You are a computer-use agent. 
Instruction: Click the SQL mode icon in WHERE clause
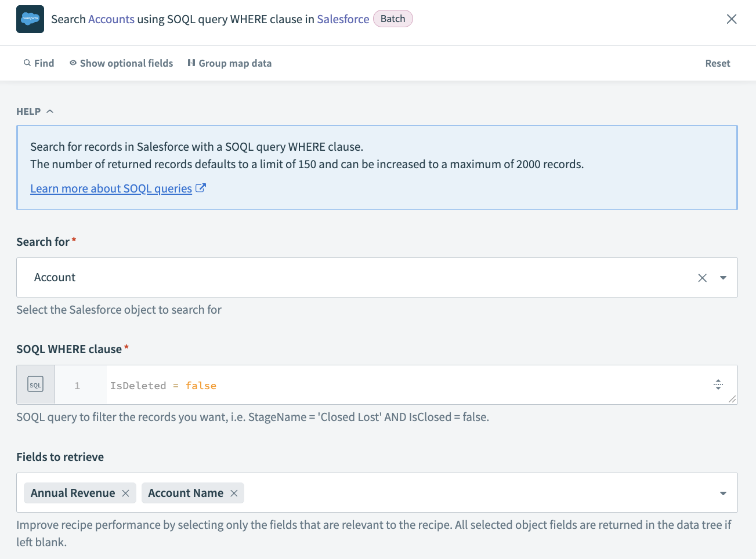[35, 384]
